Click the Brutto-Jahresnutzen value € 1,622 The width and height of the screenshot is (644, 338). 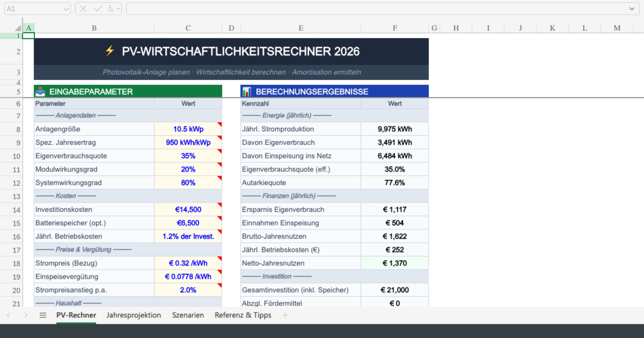[395, 236]
